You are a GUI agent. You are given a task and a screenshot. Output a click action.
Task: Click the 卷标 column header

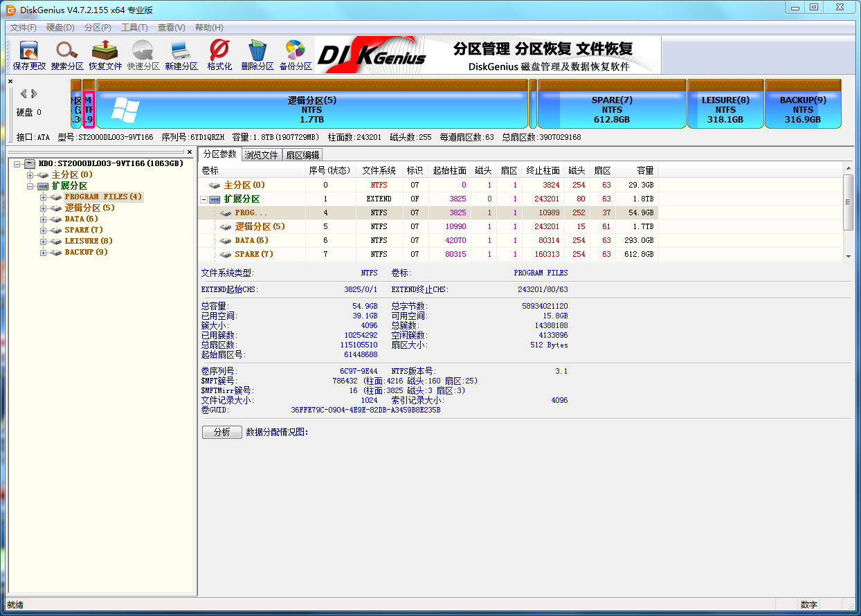coord(252,170)
